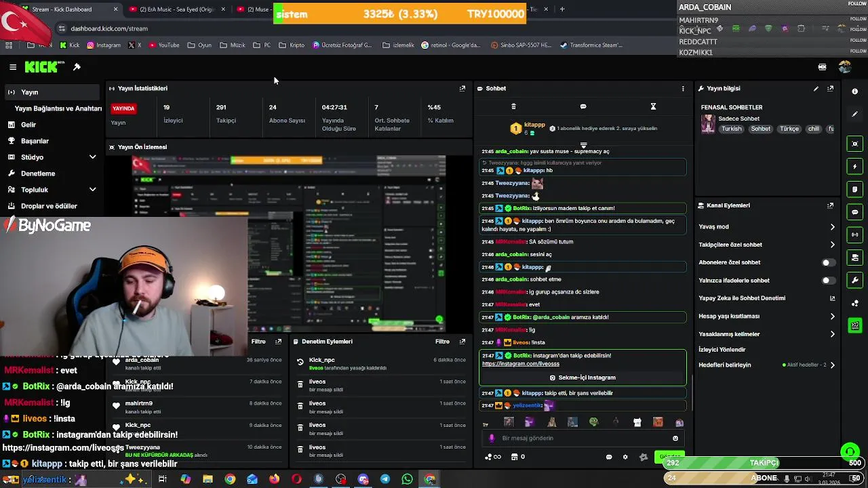This screenshot has width=868, height=488.
Task: Click the green headset support button
Action: [850, 451]
